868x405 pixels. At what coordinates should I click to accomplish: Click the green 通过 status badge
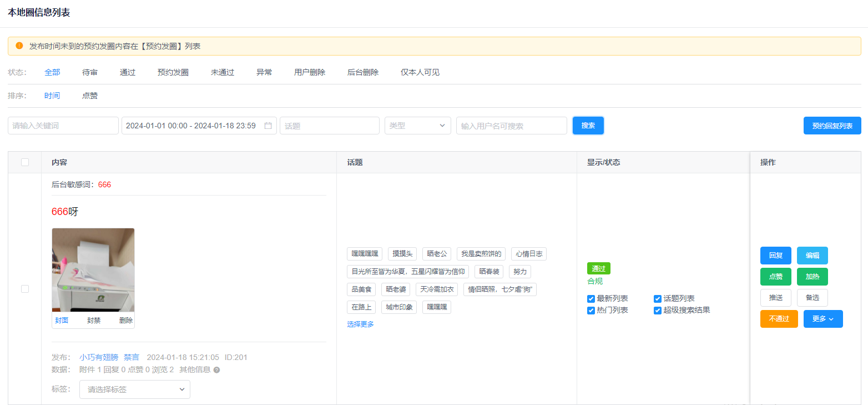coord(599,268)
